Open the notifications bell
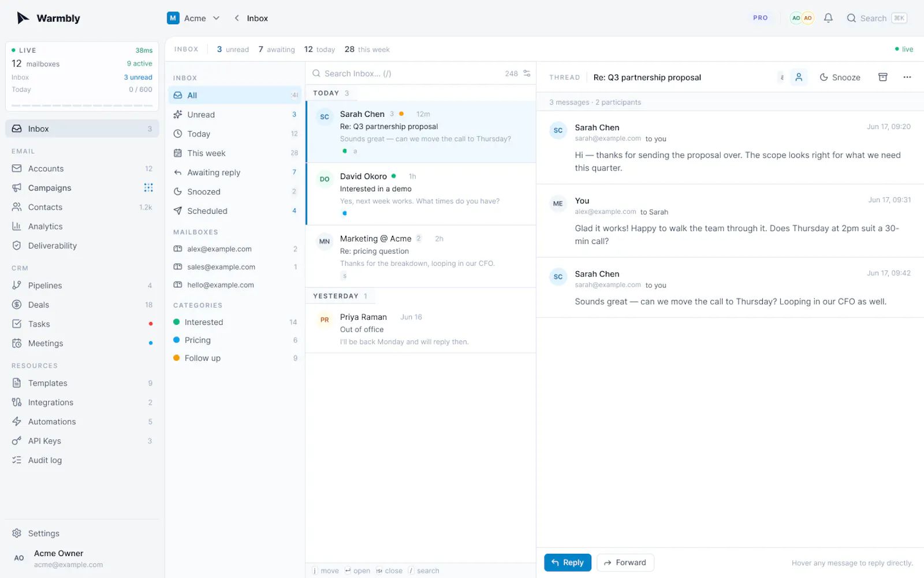This screenshot has height=578, width=924. (828, 18)
